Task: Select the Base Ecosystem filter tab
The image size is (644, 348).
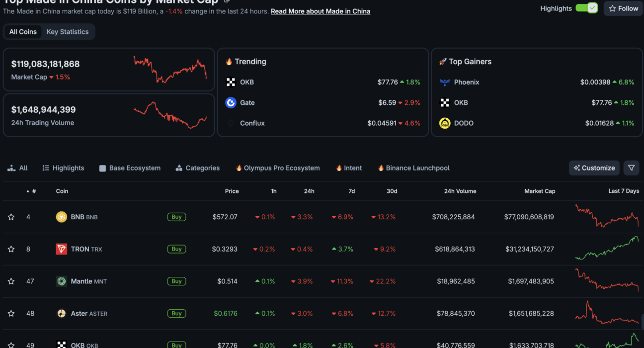Action: click(130, 168)
